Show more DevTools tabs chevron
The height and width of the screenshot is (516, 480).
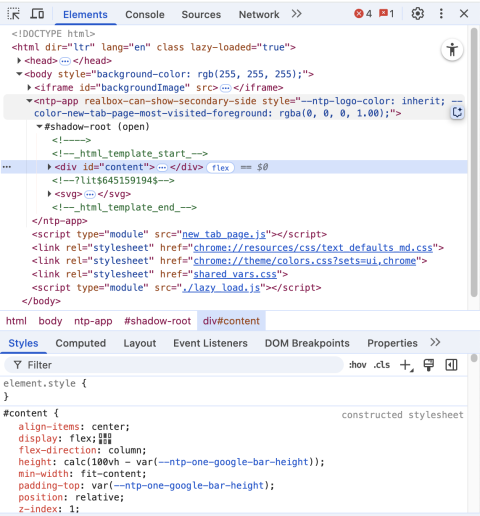coord(296,14)
